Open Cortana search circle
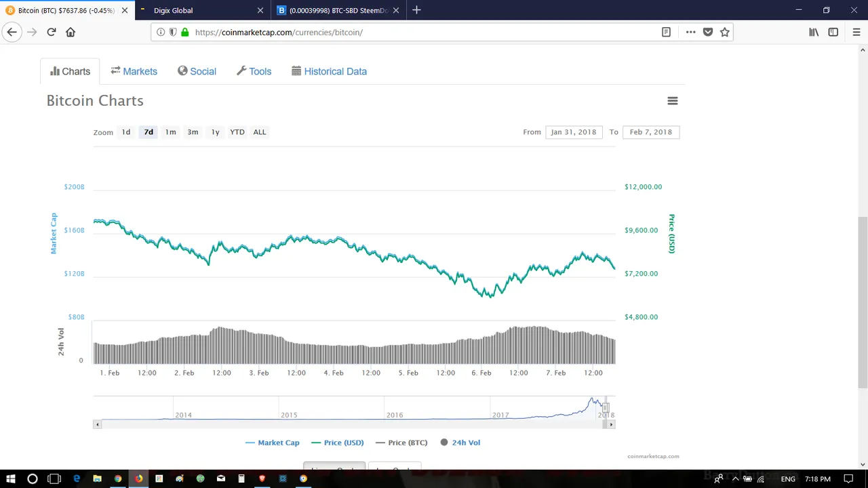868x488 pixels. [x=32, y=479]
